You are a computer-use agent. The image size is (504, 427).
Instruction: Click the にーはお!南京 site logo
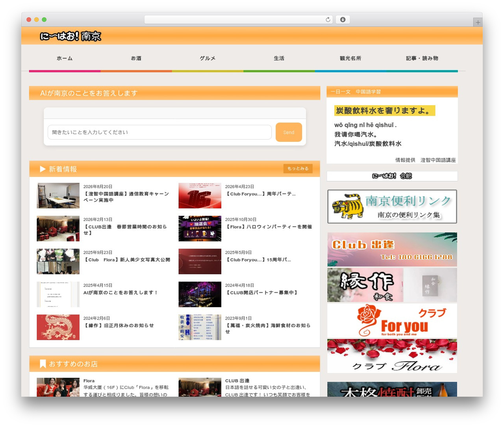[x=70, y=36]
